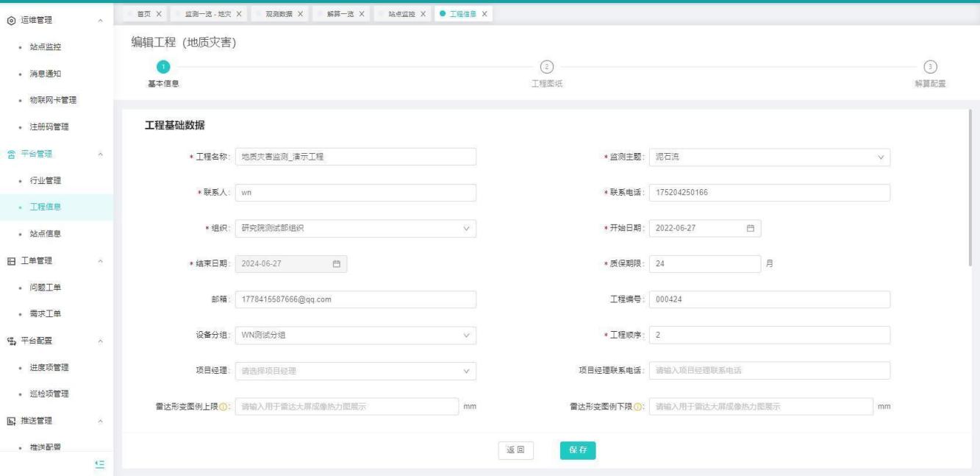The image size is (980, 476).
Task: Click step 3 解算配置 circle
Action: coord(931,67)
